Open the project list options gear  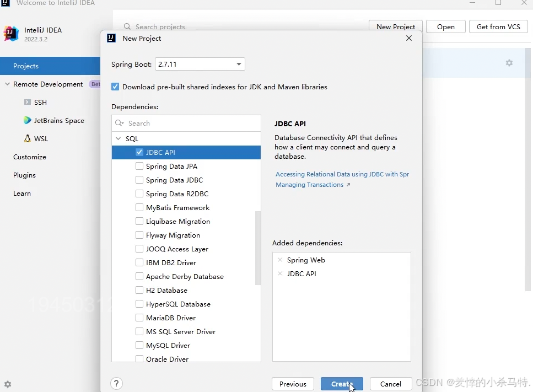click(x=509, y=63)
